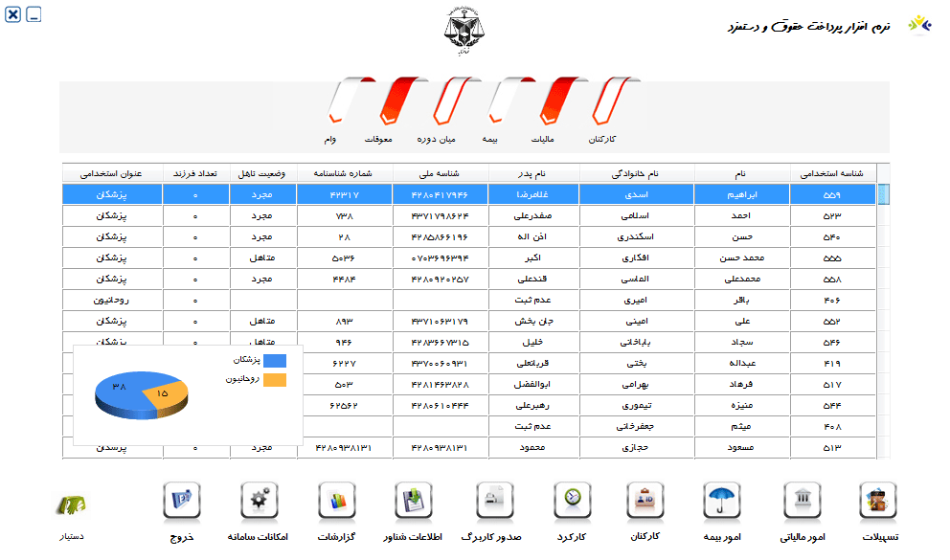
Task: Click the blue پزشکان legend swatch
Action: pyautogui.click(x=275, y=361)
